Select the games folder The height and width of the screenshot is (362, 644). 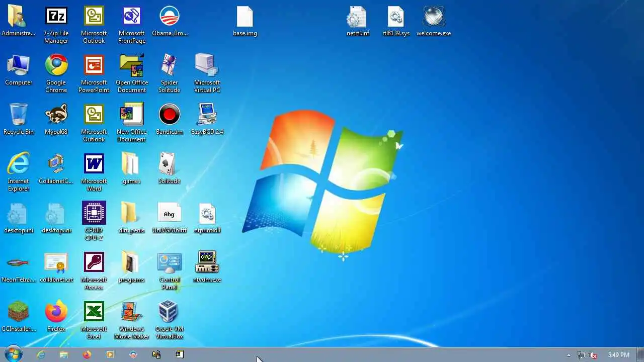pyautogui.click(x=131, y=169)
